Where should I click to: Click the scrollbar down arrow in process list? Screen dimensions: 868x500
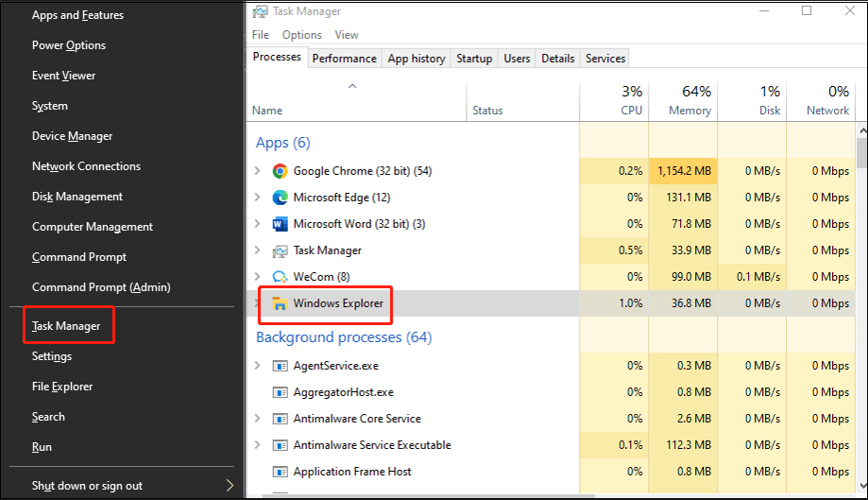point(862,486)
